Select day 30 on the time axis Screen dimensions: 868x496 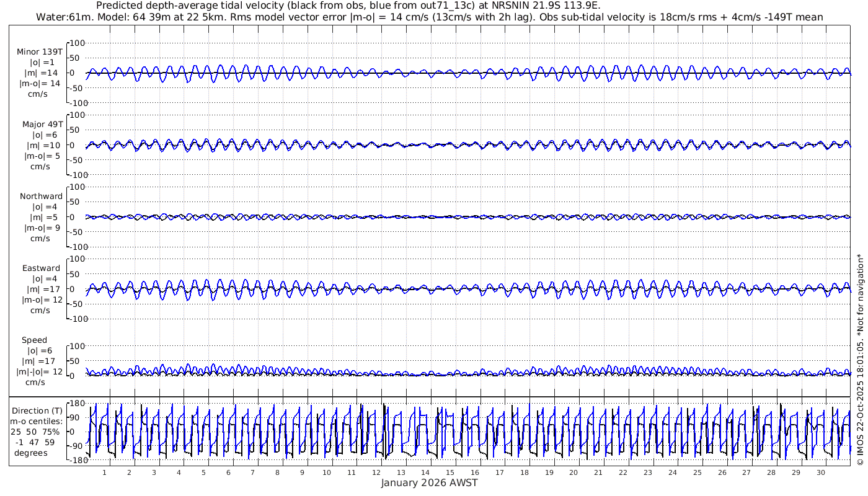(x=820, y=472)
